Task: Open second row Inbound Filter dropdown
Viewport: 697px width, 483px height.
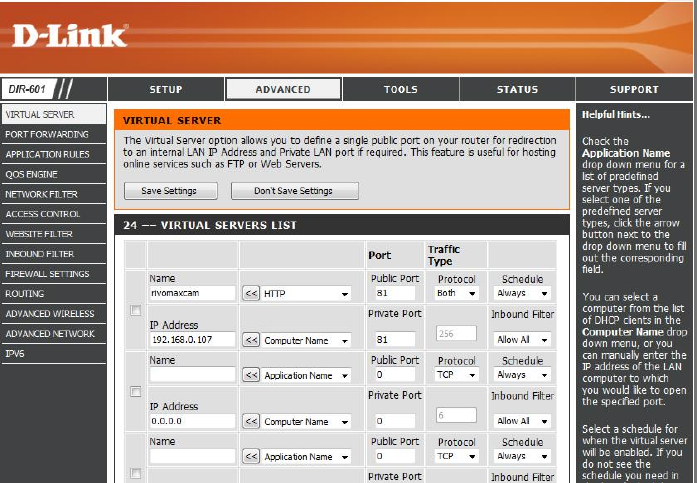Action: click(522, 421)
